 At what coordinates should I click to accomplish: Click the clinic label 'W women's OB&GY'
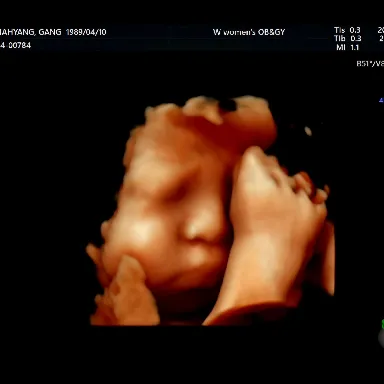click(249, 32)
